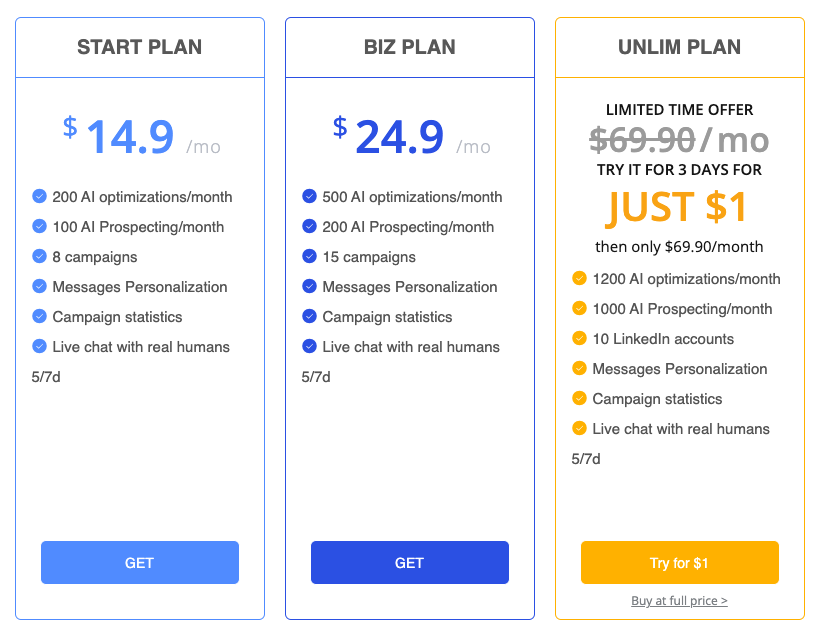
Task: Click the JUST $1 offer text
Action: (677, 205)
